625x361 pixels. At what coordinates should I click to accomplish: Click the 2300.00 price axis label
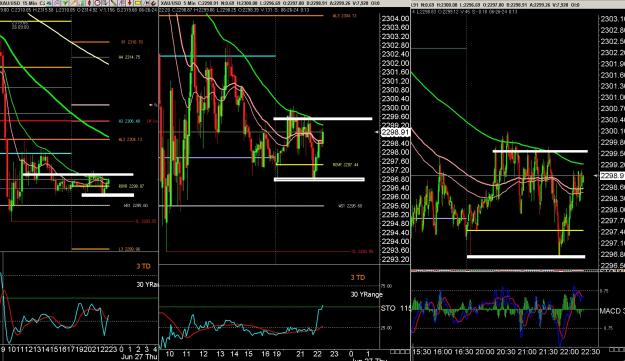pyautogui.click(x=395, y=108)
